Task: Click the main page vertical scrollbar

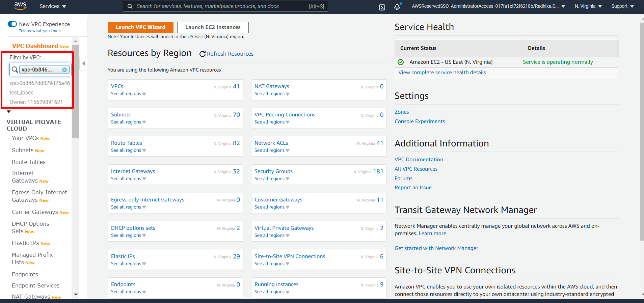Action: (642, 132)
